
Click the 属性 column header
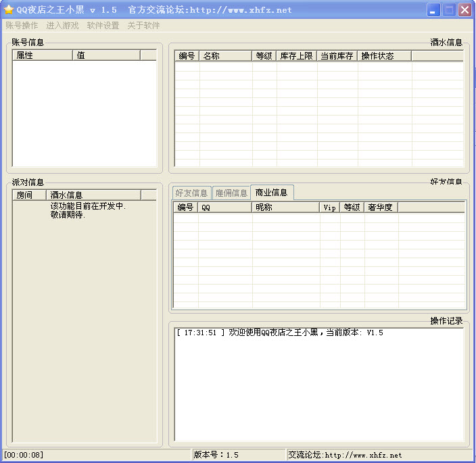[x=43, y=55]
